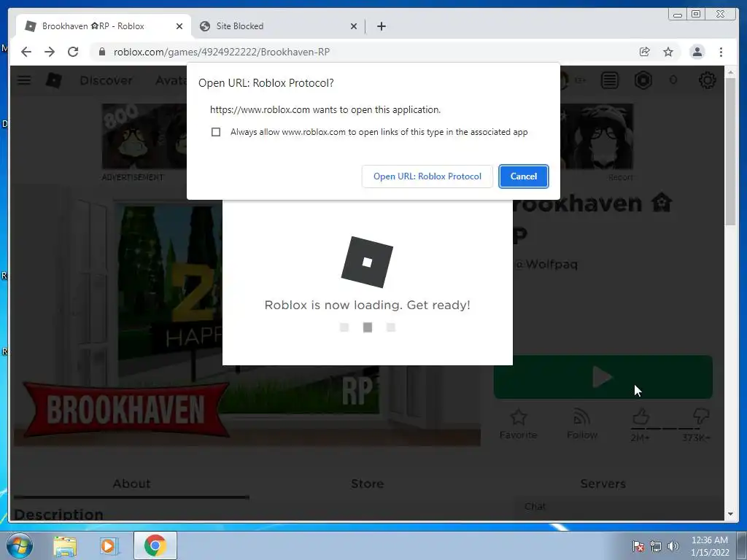Image resolution: width=747 pixels, height=560 pixels.
Task: Go forward with the browser forward arrow
Action: (50, 52)
